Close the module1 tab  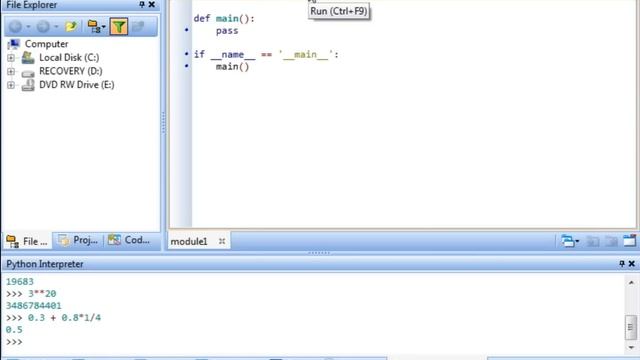222,241
